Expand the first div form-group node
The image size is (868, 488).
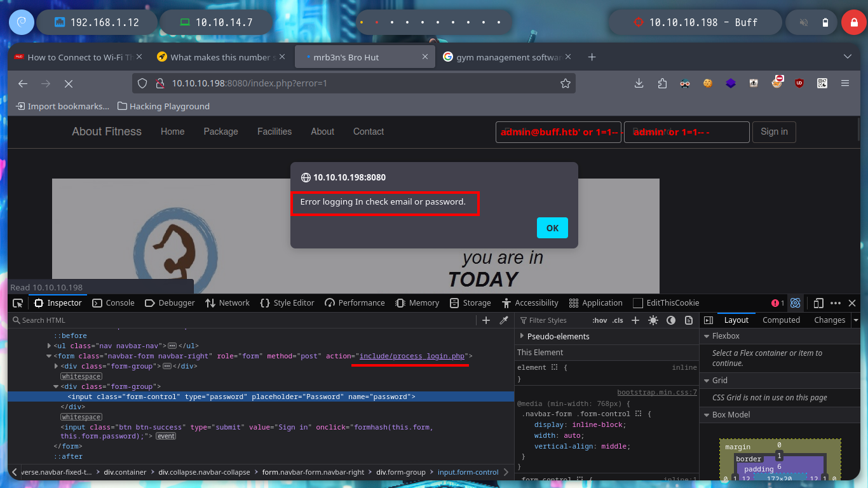coord(57,366)
